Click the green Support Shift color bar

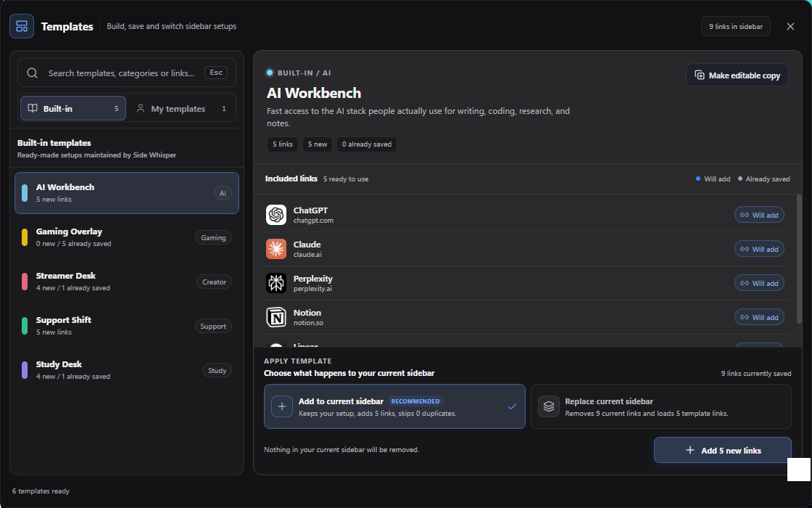pos(25,326)
